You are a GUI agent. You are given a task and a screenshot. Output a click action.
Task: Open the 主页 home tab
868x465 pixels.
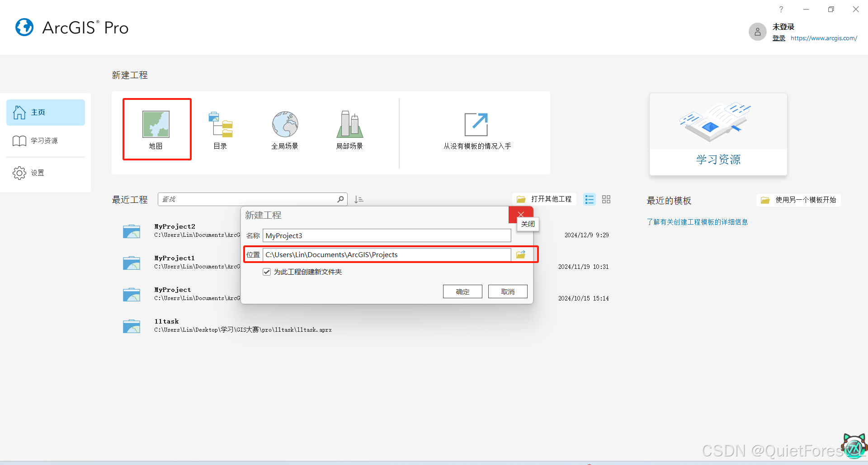point(46,113)
